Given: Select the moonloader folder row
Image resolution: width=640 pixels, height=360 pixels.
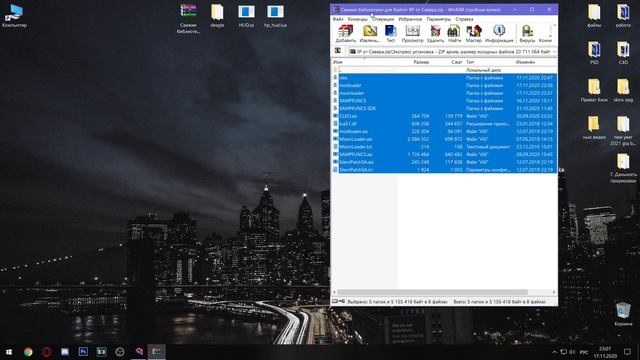Looking at the screenshot, I should 444,93.
